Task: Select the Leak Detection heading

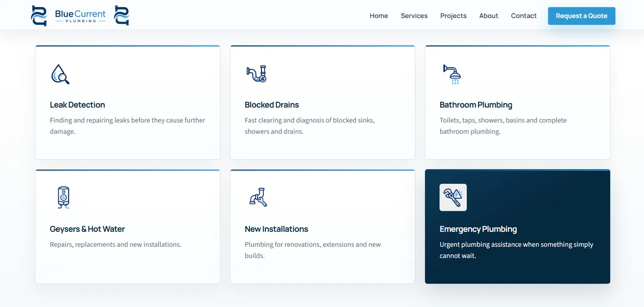Action: (x=77, y=105)
